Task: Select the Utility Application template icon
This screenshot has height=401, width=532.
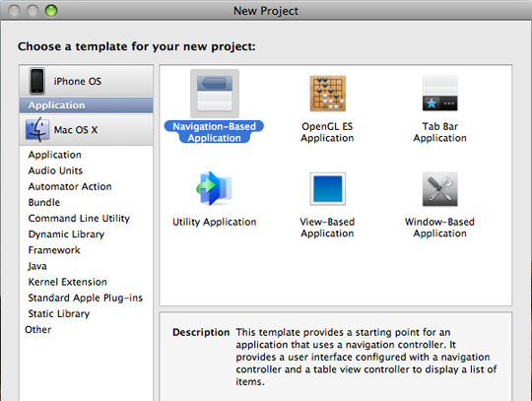Action: pos(214,188)
